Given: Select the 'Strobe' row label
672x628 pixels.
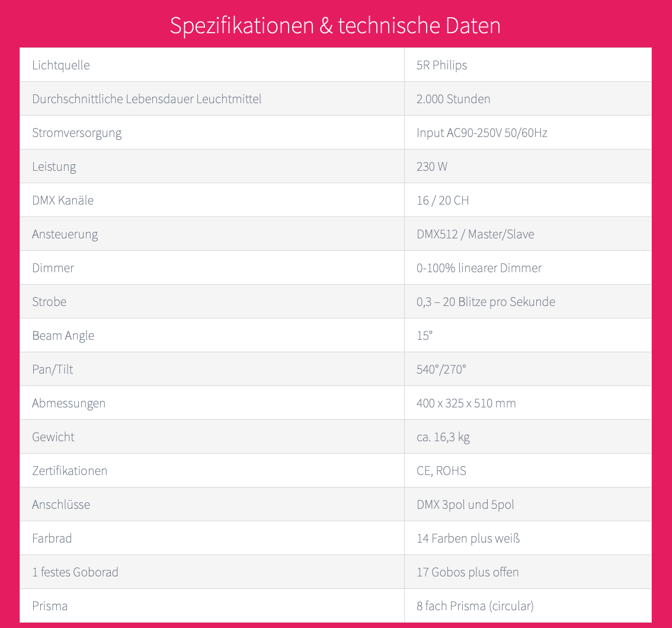Looking at the screenshot, I should click(49, 302).
